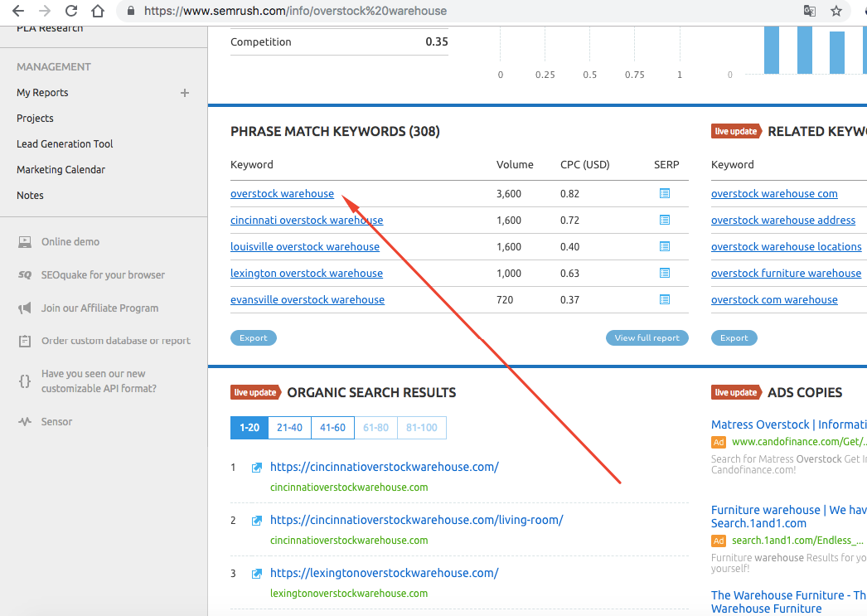Click the Online demo monitor icon
Viewport: 867px width, 616px height.
pos(25,242)
